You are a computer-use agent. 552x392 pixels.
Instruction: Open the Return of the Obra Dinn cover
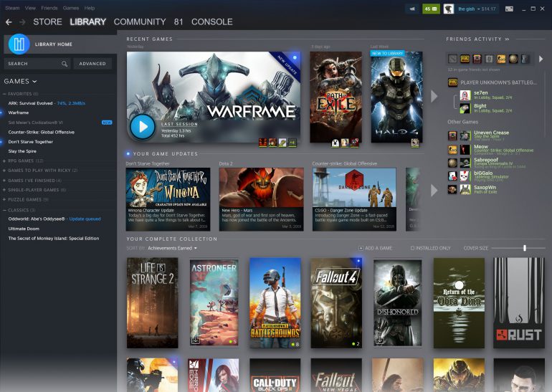pos(459,303)
